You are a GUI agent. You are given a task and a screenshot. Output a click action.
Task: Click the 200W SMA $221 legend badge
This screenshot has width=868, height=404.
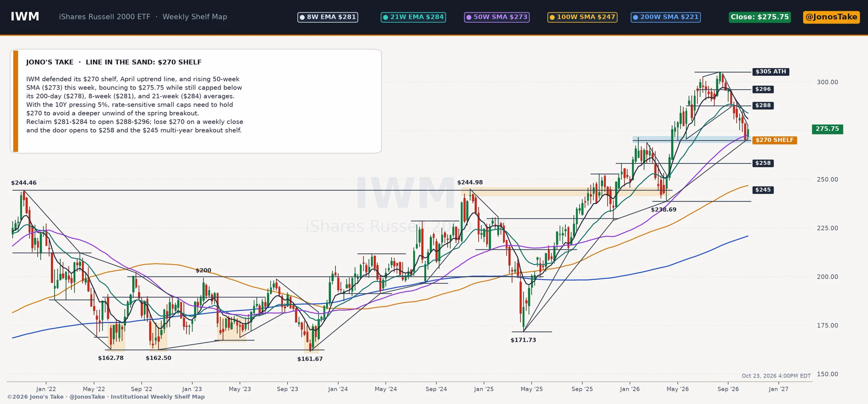pyautogui.click(x=665, y=17)
